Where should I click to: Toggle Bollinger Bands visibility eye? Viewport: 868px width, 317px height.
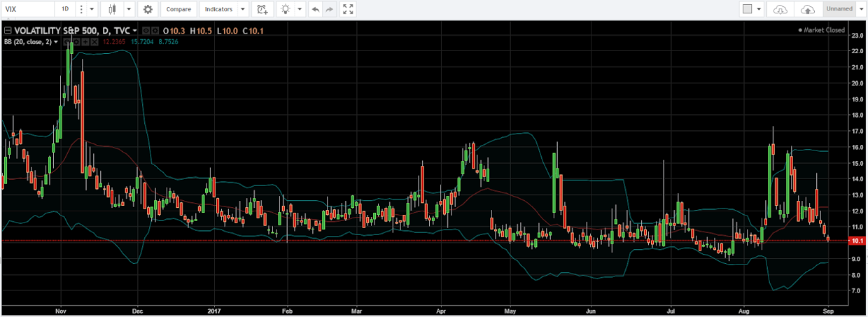[67, 42]
